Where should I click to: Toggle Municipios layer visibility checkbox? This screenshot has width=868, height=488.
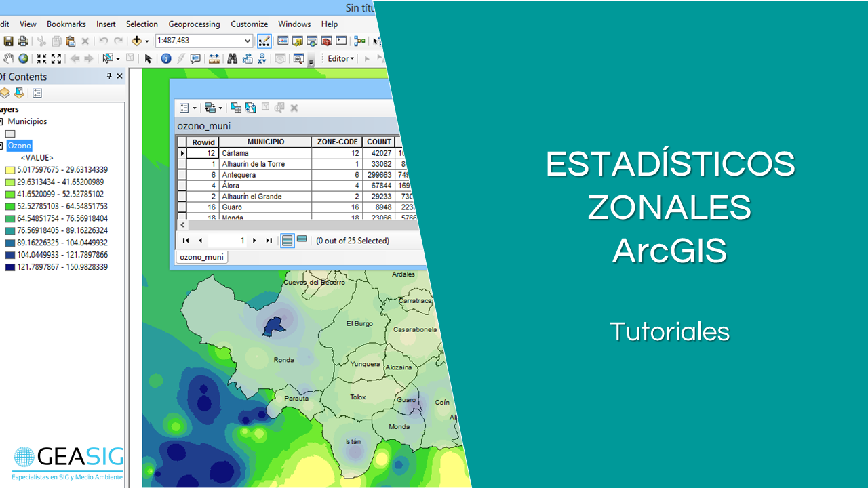pos(1,121)
